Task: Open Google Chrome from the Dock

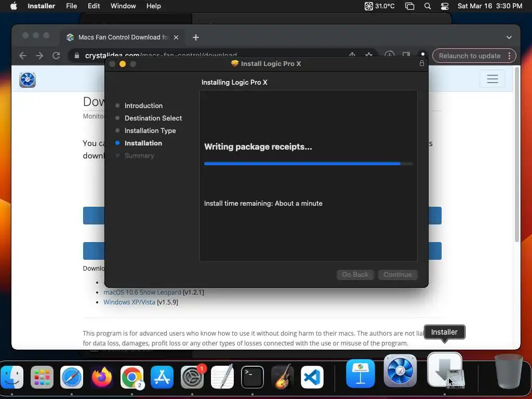Action: point(132,377)
